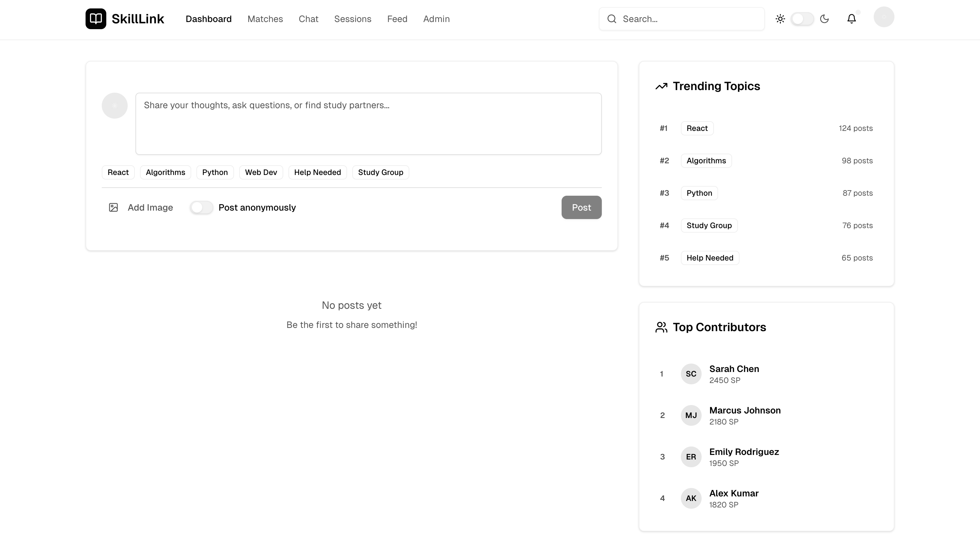The image size is (980, 534).
Task: Select Marcus Johnson's MJ avatar
Action: pyautogui.click(x=691, y=415)
